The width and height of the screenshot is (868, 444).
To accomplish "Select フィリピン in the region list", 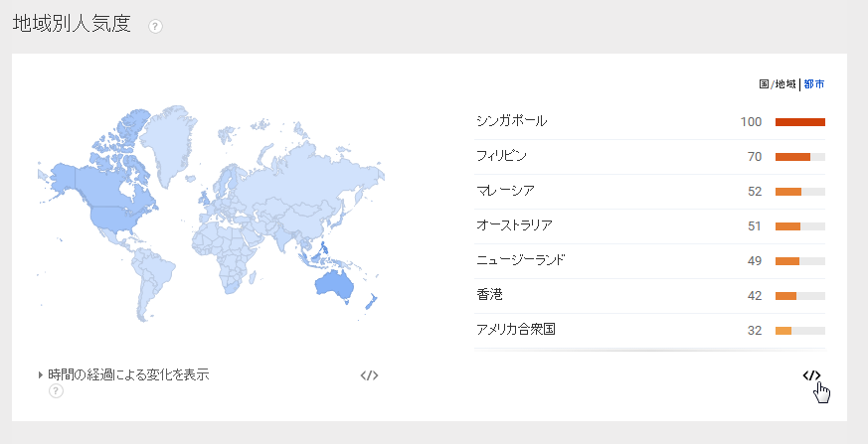I will tap(501, 156).
